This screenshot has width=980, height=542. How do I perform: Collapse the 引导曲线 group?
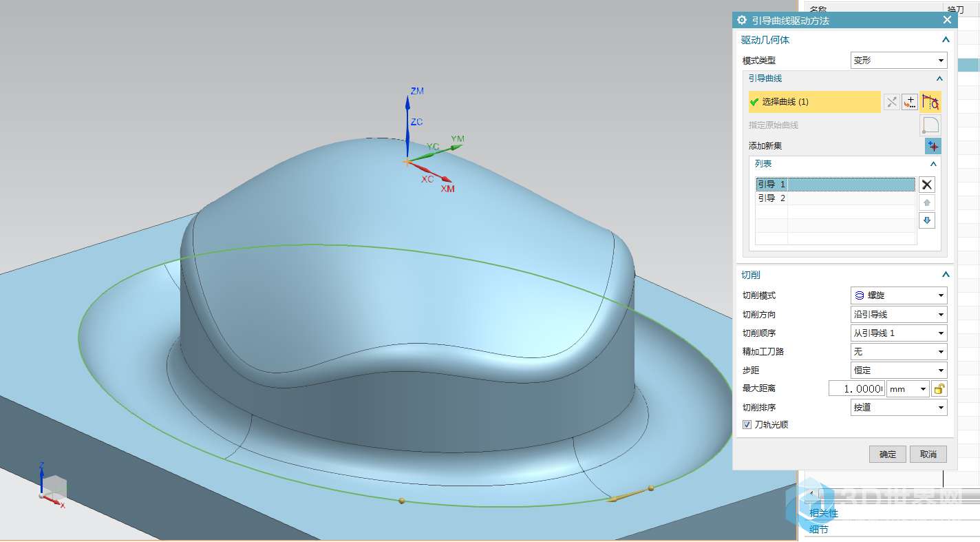[940, 79]
